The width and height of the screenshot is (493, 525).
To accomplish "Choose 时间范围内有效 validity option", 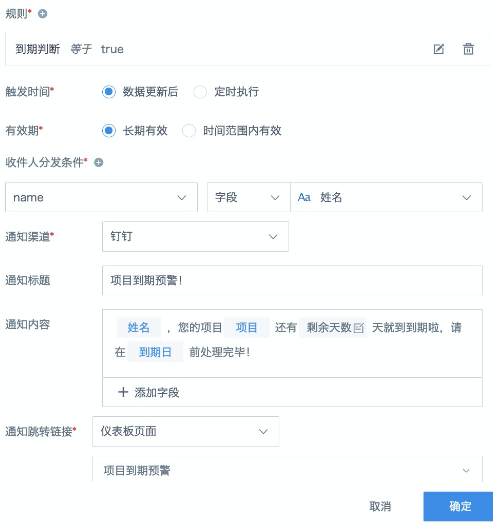I will point(189,131).
